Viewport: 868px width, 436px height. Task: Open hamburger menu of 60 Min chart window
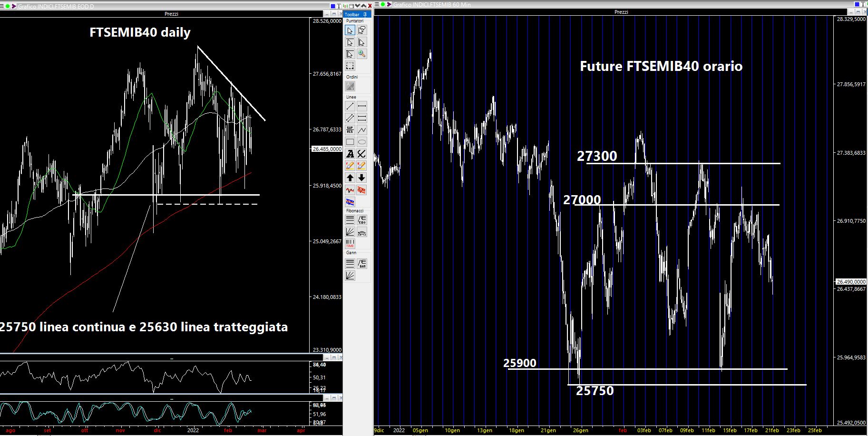click(x=377, y=4)
